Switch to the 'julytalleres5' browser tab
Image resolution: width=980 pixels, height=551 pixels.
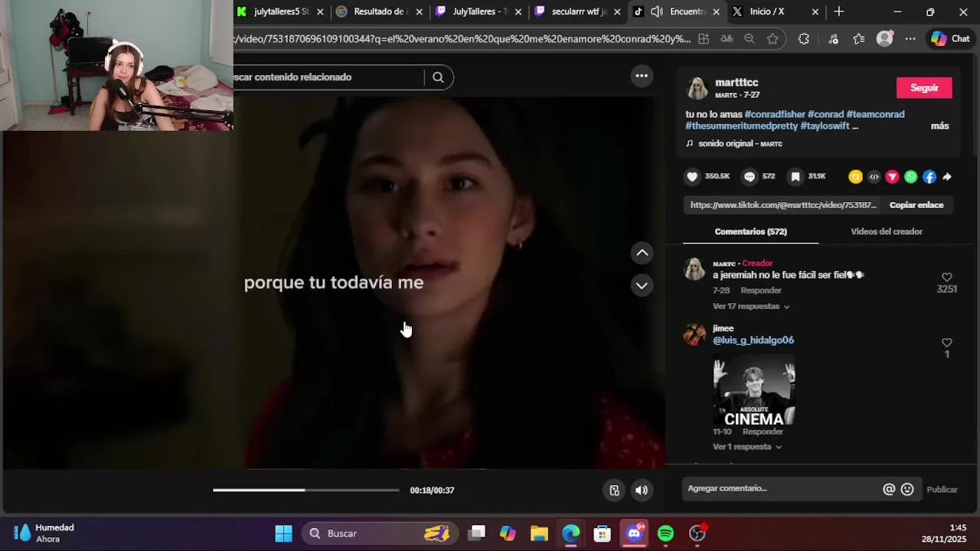[x=282, y=11]
